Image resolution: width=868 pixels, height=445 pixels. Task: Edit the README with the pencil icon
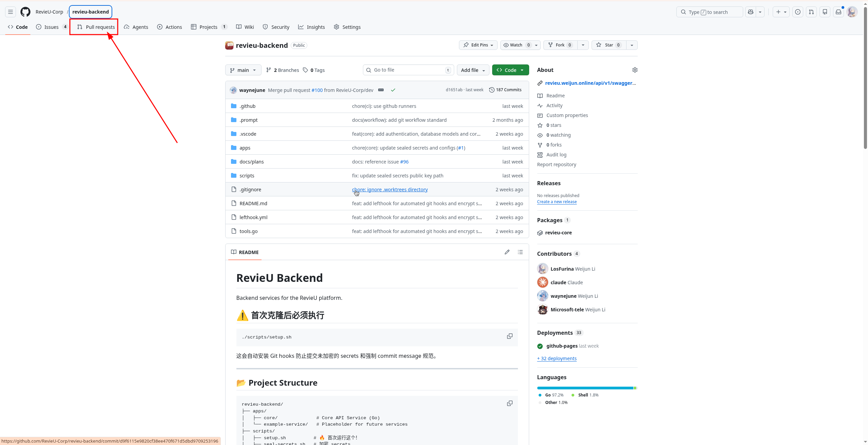click(x=507, y=252)
